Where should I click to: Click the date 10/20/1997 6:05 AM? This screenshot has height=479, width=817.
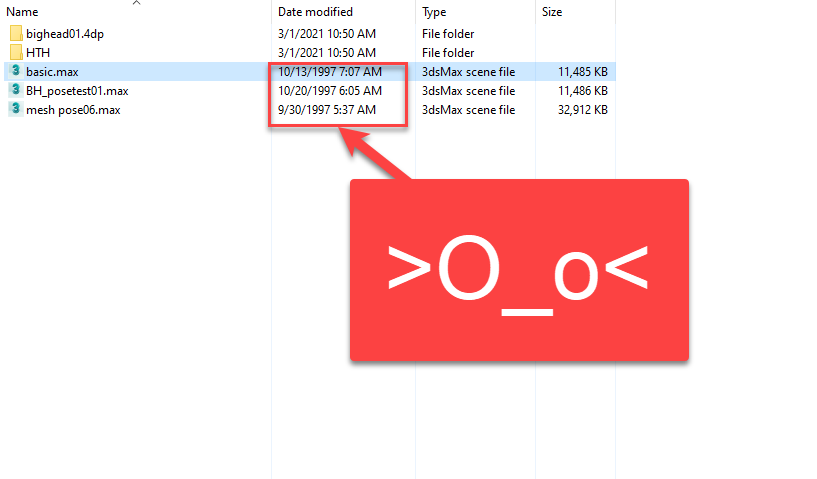[x=330, y=91]
